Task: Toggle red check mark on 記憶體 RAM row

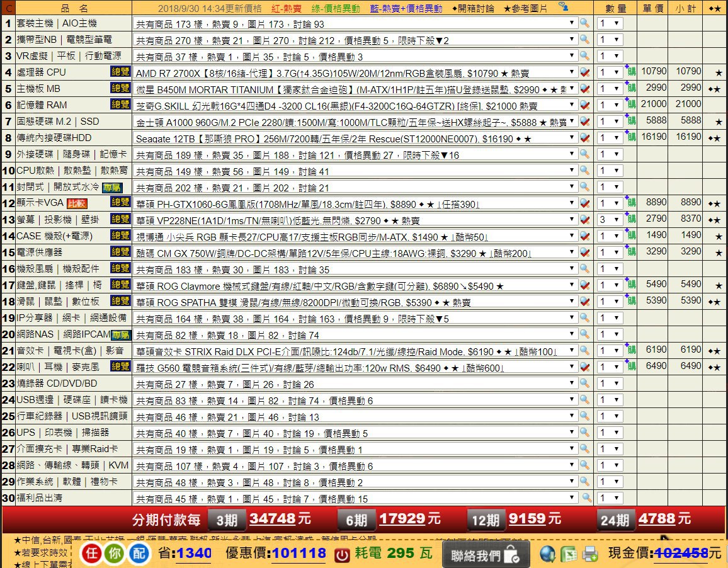Action: tap(584, 105)
